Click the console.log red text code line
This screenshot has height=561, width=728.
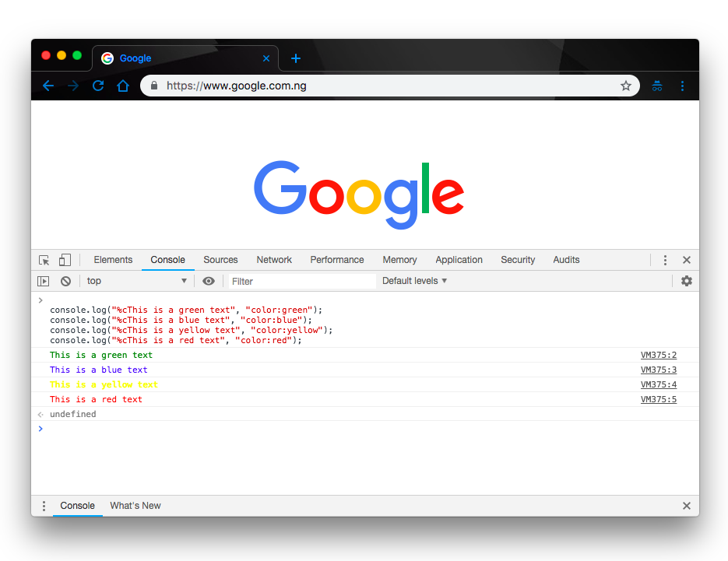click(x=175, y=341)
